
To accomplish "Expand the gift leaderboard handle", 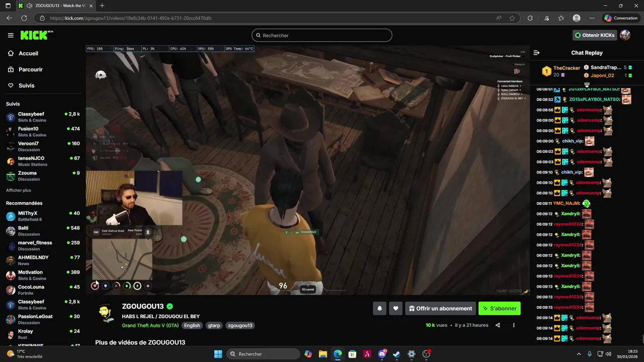I will click(x=587, y=85).
